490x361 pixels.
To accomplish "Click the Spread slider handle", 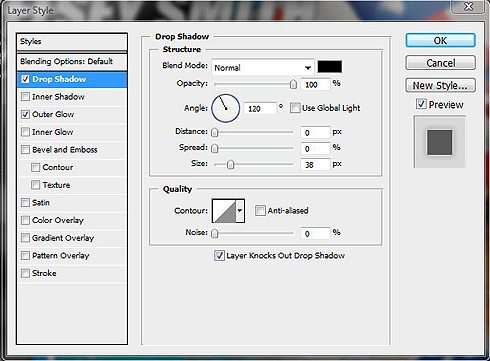I will tap(215, 148).
